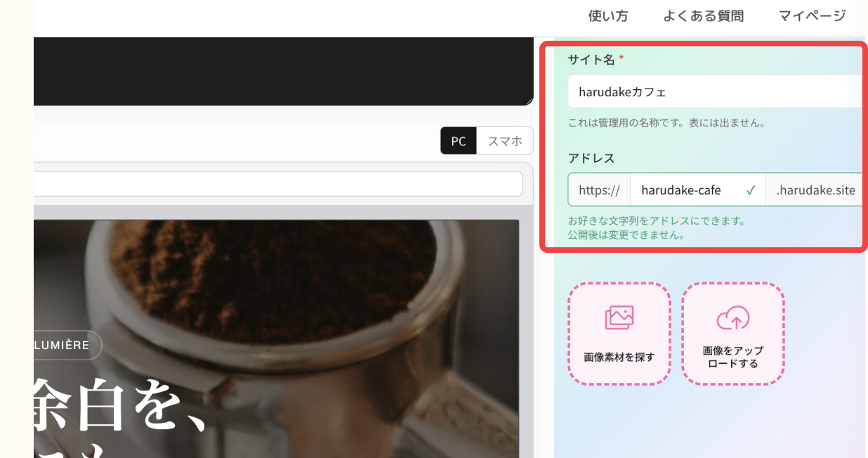Click the これは管理用の名称です note
868x458 pixels.
pyautogui.click(x=666, y=123)
